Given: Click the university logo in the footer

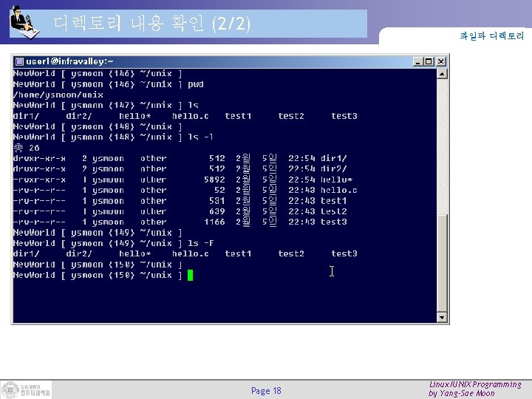Looking at the screenshot, I should (x=25, y=389).
